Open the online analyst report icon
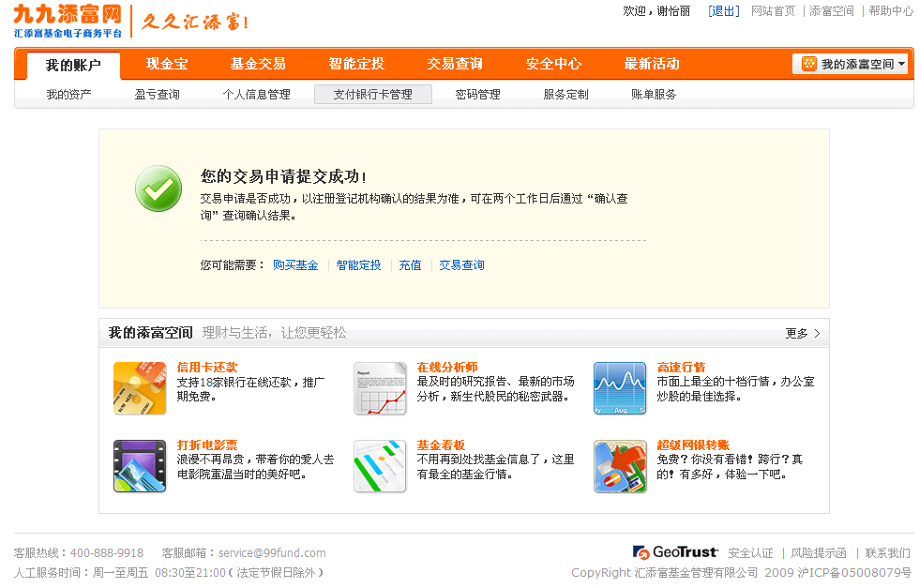Screen dimensions: 919x588 380,388
